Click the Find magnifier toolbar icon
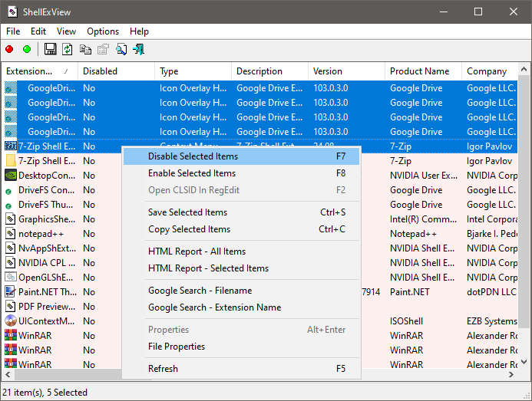 tap(121, 50)
